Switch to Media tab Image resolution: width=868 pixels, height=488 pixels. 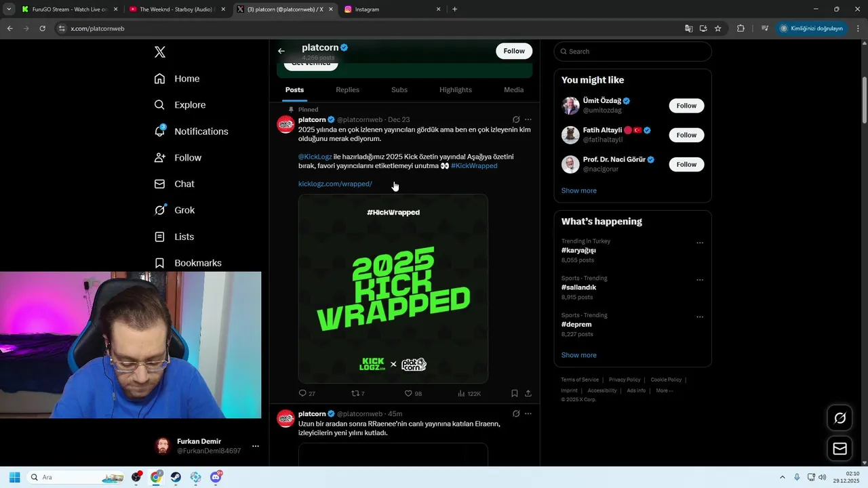(x=513, y=89)
